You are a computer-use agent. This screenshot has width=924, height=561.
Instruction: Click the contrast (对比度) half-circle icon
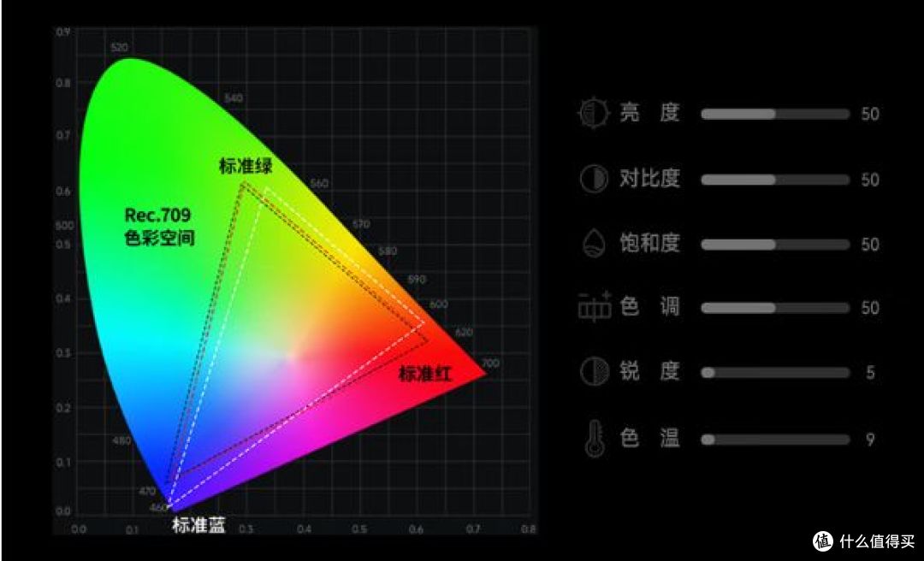594,179
